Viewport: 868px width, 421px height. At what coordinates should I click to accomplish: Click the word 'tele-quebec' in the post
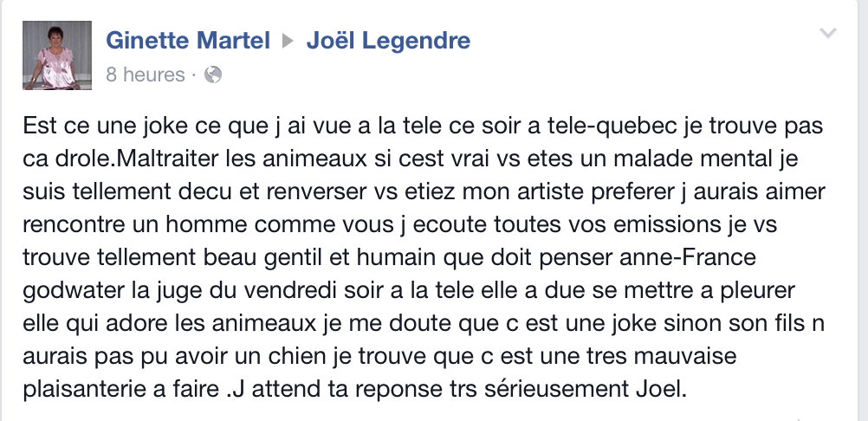click(612, 126)
